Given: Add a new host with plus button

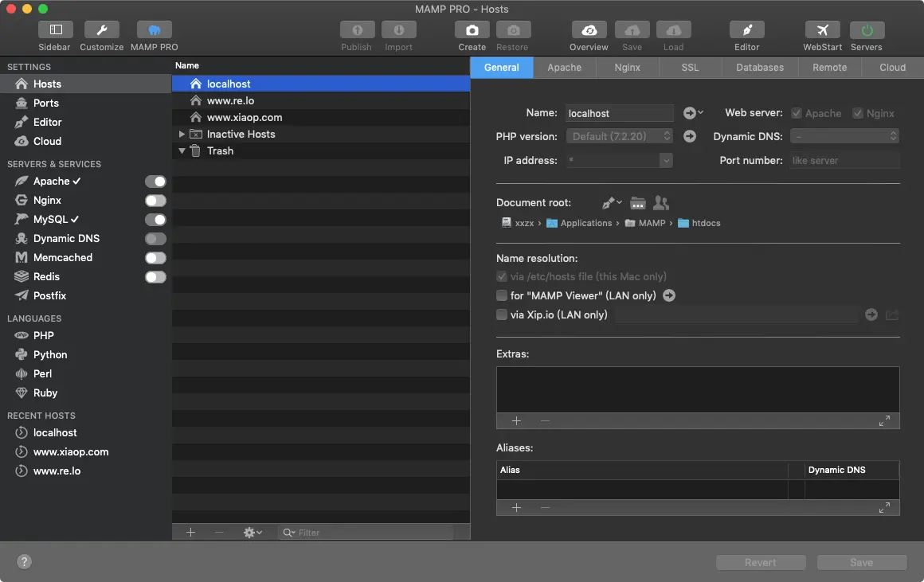Looking at the screenshot, I should pos(190,533).
